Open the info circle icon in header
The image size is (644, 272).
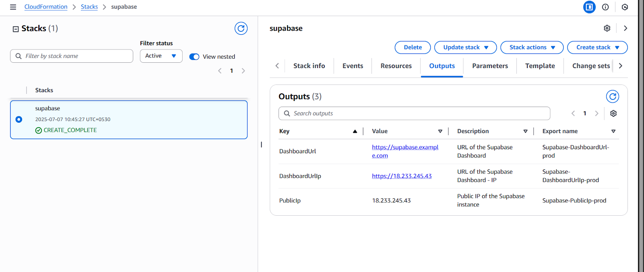point(605,7)
